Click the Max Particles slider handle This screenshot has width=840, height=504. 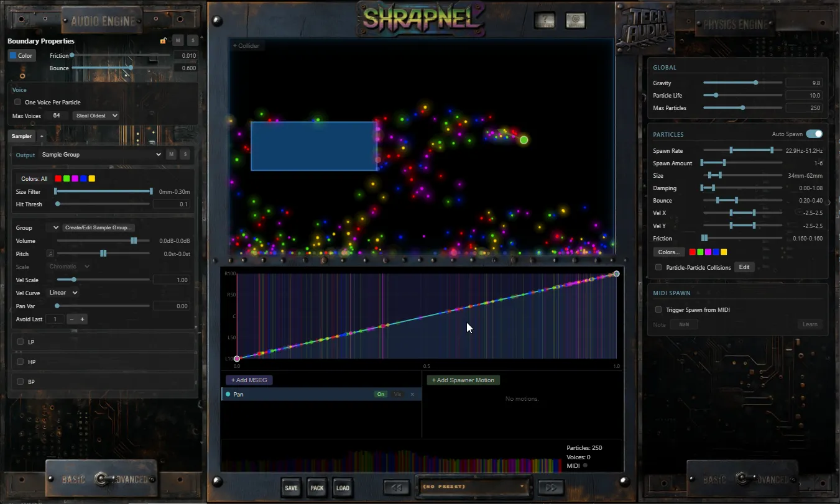(x=742, y=108)
